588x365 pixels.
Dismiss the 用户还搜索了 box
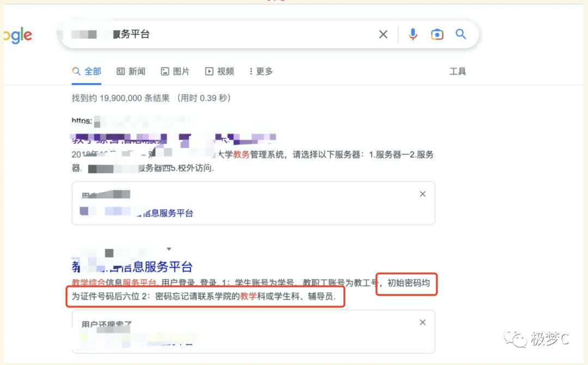pyautogui.click(x=422, y=323)
